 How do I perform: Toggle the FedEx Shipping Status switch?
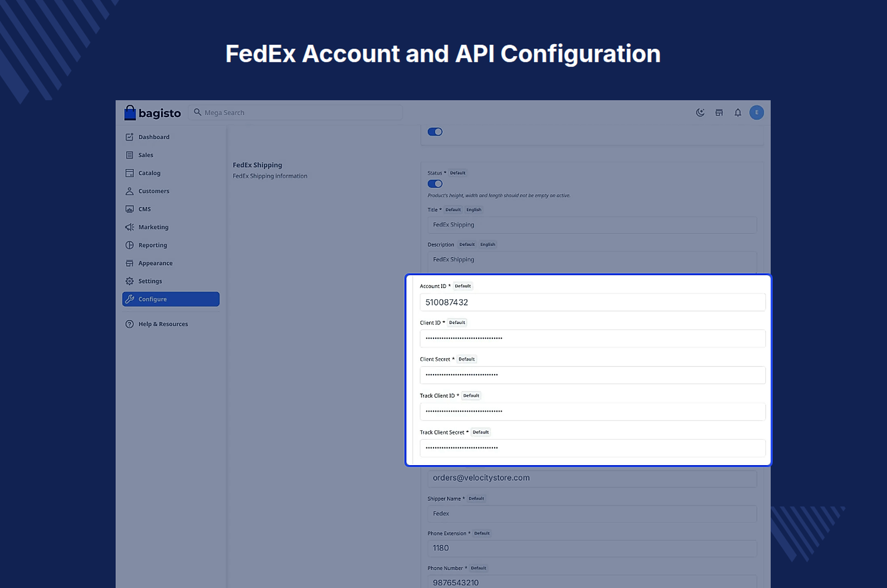point(435,183)
